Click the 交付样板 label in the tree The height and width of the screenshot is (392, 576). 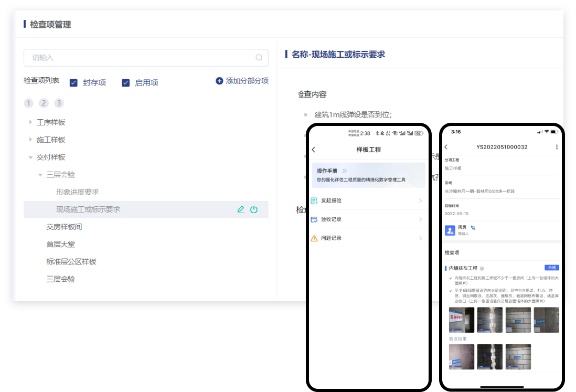click(51, 157)
